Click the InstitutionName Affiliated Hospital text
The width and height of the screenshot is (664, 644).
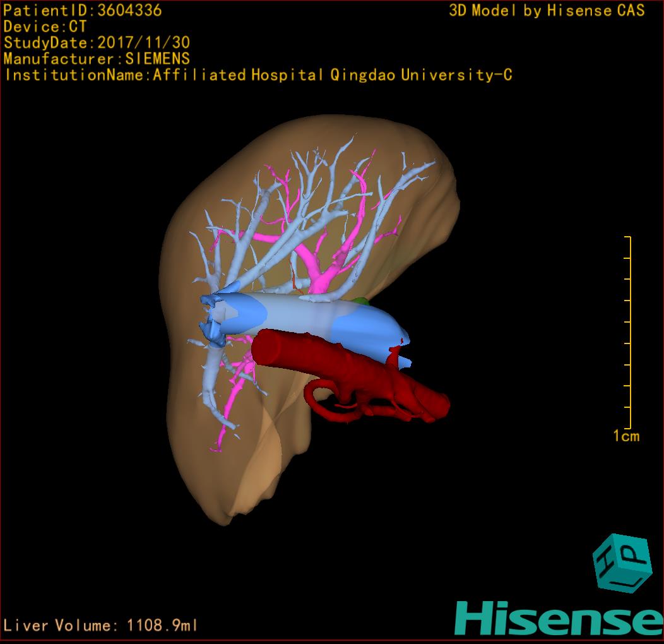pos(258,75)
